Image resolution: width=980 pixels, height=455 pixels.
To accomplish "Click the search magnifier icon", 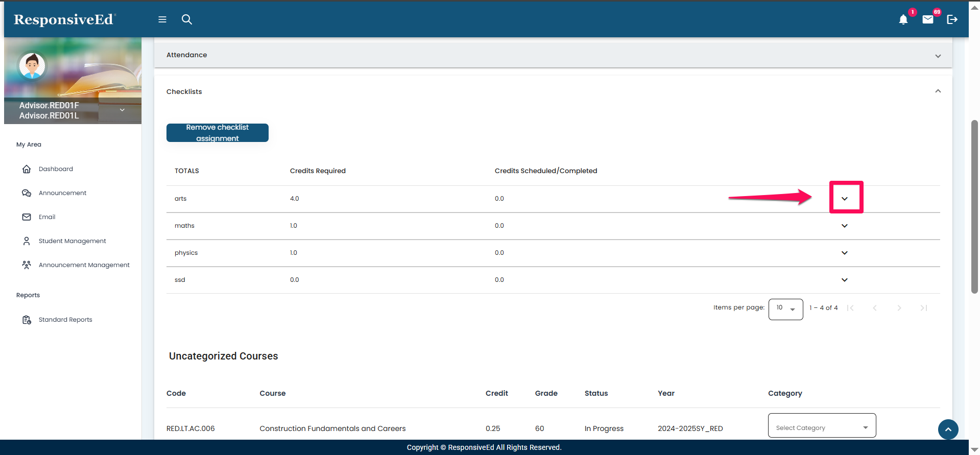I will tap(187, 19).
